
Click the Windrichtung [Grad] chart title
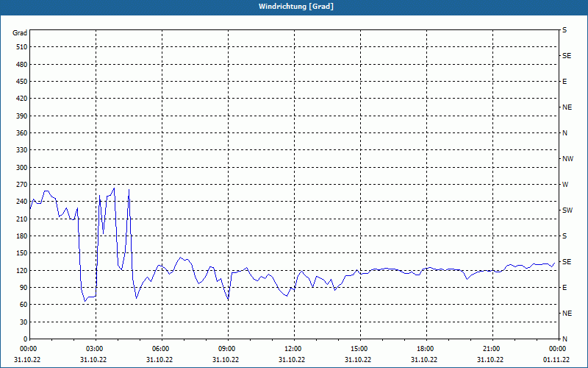click(296, 7)
